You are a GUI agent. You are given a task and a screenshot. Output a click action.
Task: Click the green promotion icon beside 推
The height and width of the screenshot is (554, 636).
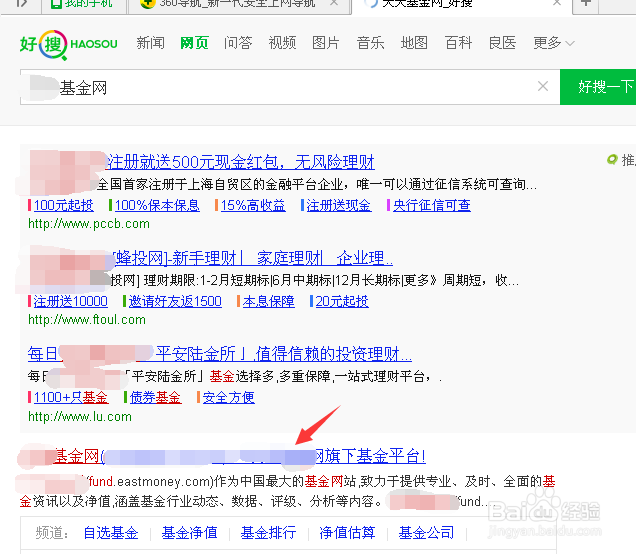(x=612, y=160)
